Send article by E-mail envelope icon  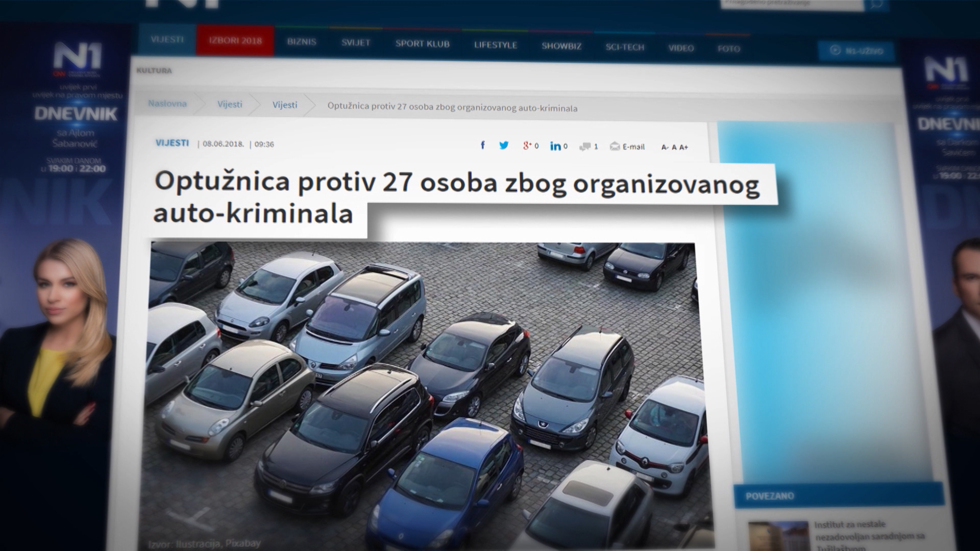[x=615, y=147]
